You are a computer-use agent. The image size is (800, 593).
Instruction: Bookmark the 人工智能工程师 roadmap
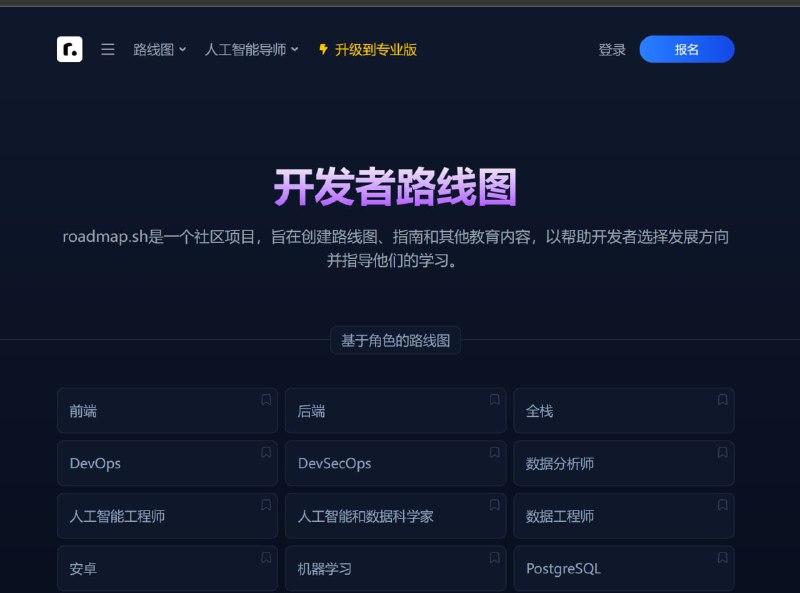(x=266, y=505)
